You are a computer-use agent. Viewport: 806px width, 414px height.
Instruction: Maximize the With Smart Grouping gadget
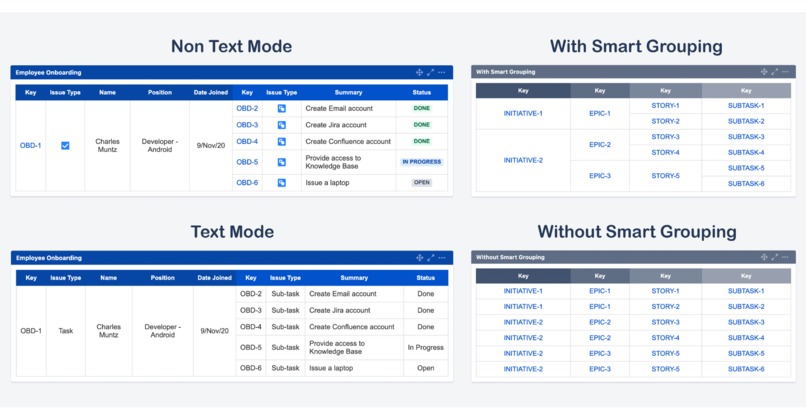(x=775, y=72)
